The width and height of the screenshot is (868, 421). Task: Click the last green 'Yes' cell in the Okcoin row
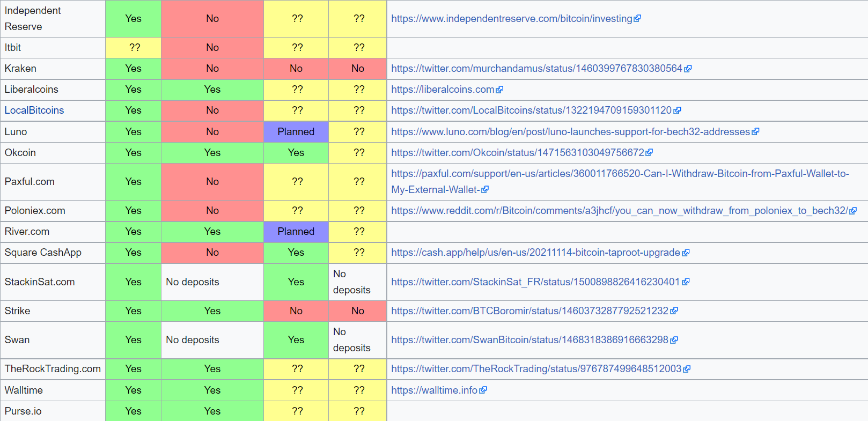coord(296,153)
